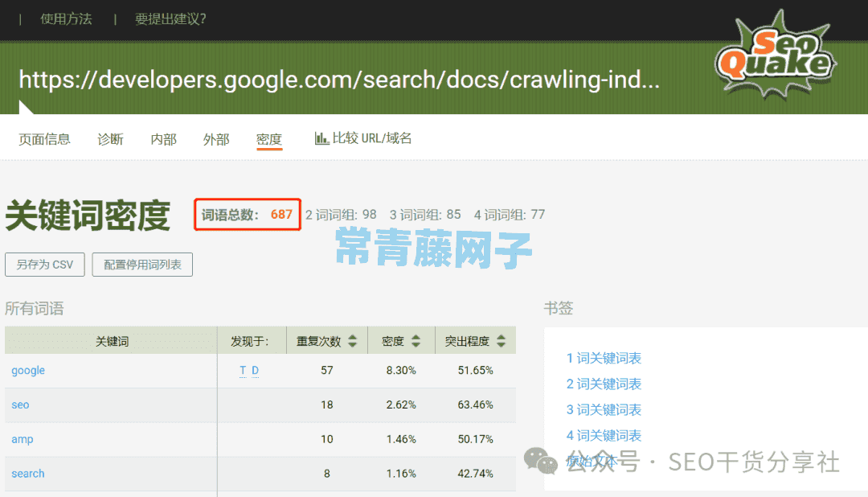Select the 密度 tab

click(x=269, y=139)
